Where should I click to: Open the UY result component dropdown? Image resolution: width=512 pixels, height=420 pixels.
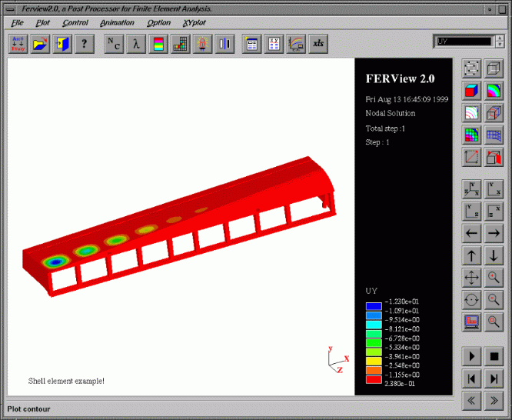click(x=463, y=42)
